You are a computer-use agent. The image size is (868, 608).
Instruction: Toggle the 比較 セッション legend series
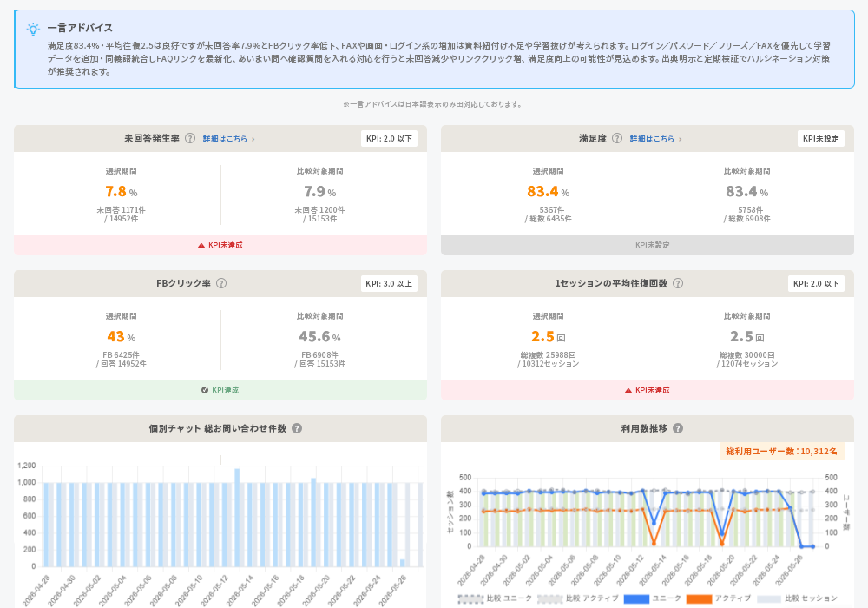(797, 598)
